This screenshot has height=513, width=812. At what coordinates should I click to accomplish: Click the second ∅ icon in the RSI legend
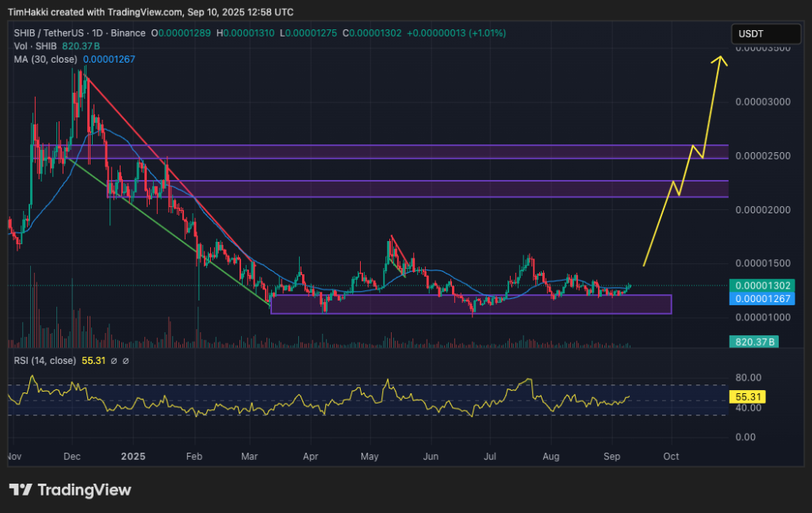pos(126,360)
